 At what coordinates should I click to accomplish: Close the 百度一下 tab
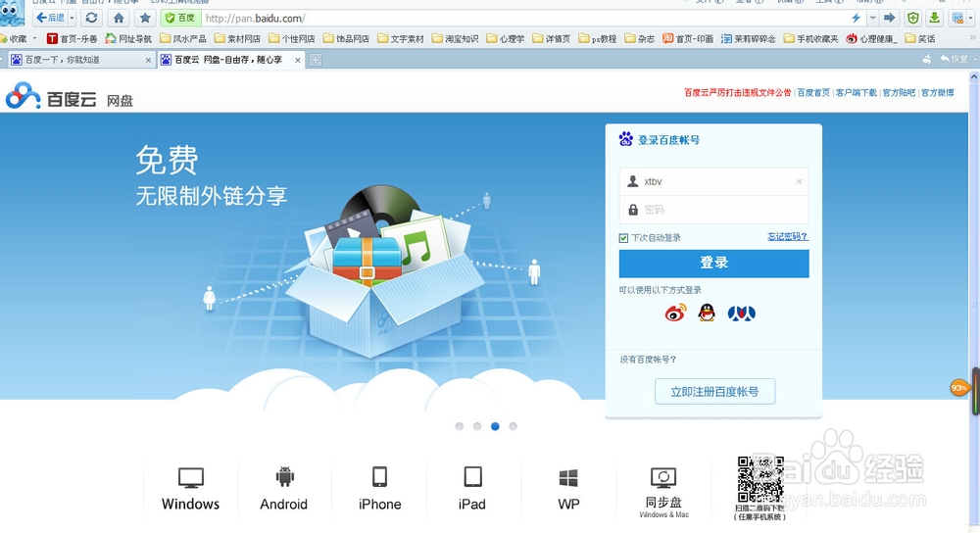(x=148, y=60)
